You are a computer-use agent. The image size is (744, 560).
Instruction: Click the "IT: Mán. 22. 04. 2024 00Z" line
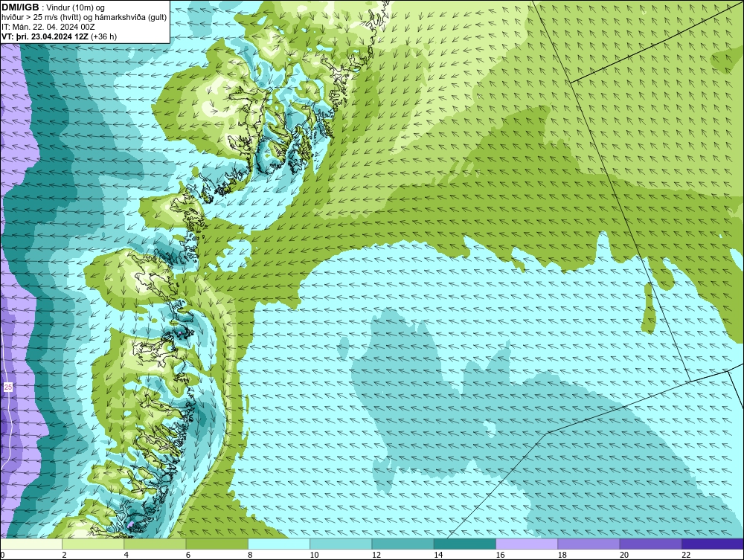(48, 27)
